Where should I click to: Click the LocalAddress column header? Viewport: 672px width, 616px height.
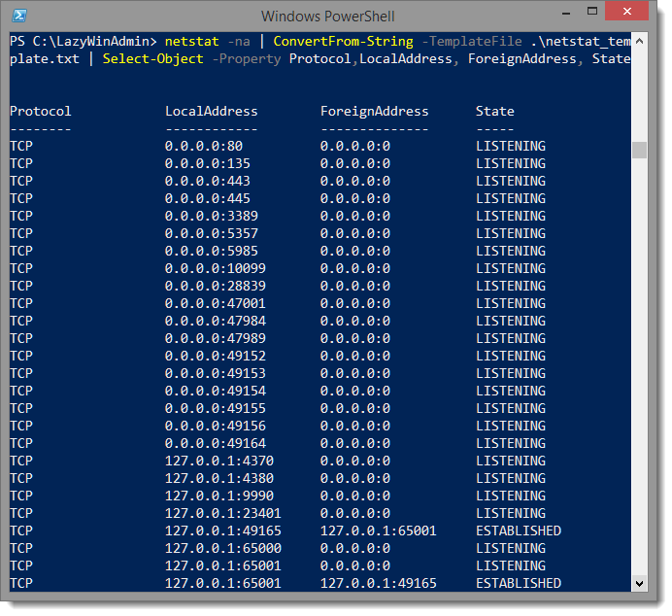[x=212, y=112]
